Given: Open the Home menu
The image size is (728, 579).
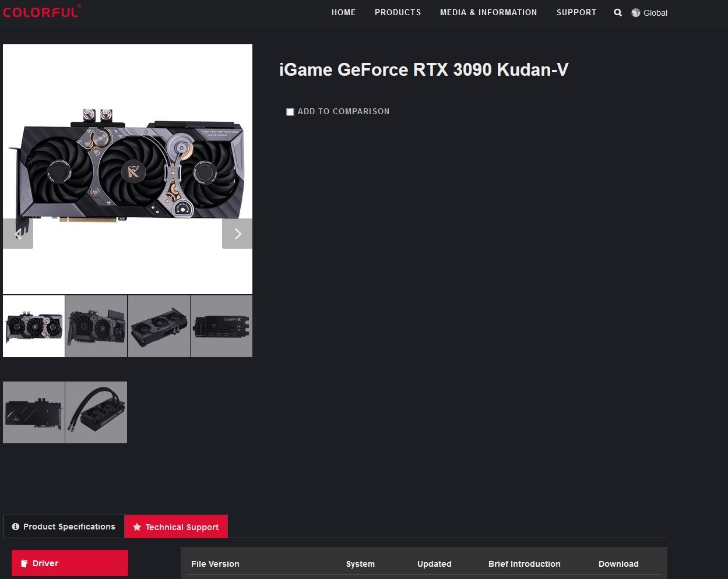Looking at the screenshot, I should pos(344,12).
